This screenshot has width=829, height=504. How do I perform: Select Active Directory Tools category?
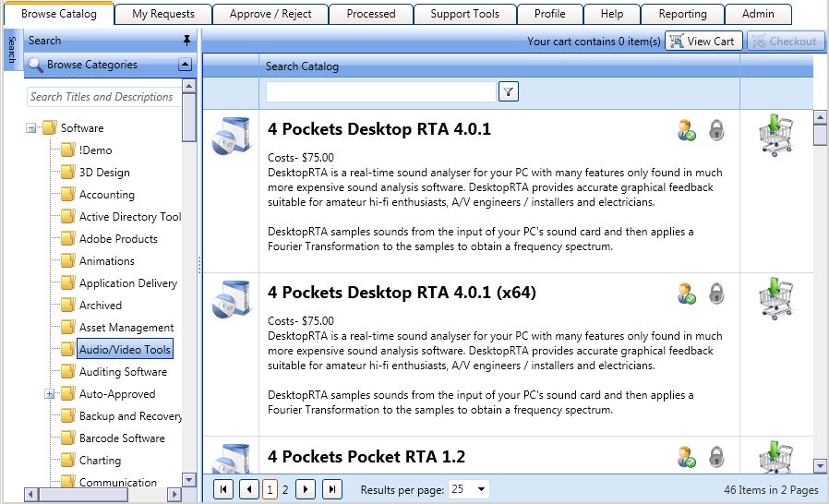pyautogui.click(x=130, y=217)
